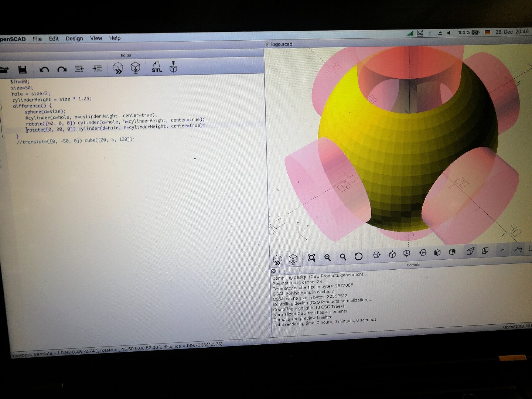Image resolution: width=532 pixels, height=399 pixels.
Task: Open the Design menu
Action: pyautogui.click(x=74, y=38)
